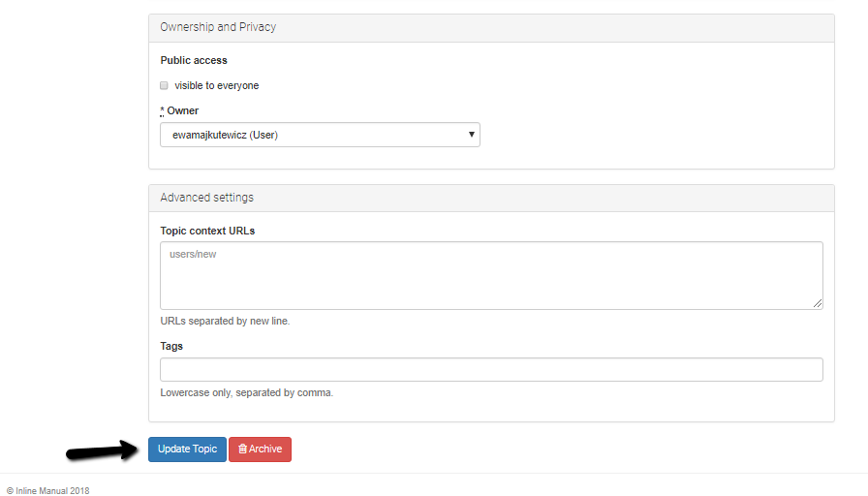Viewport: 868px width, 496px height.
Task: Archive this topic with the red button
Action: pyautogui.click(x=261, y=449)
